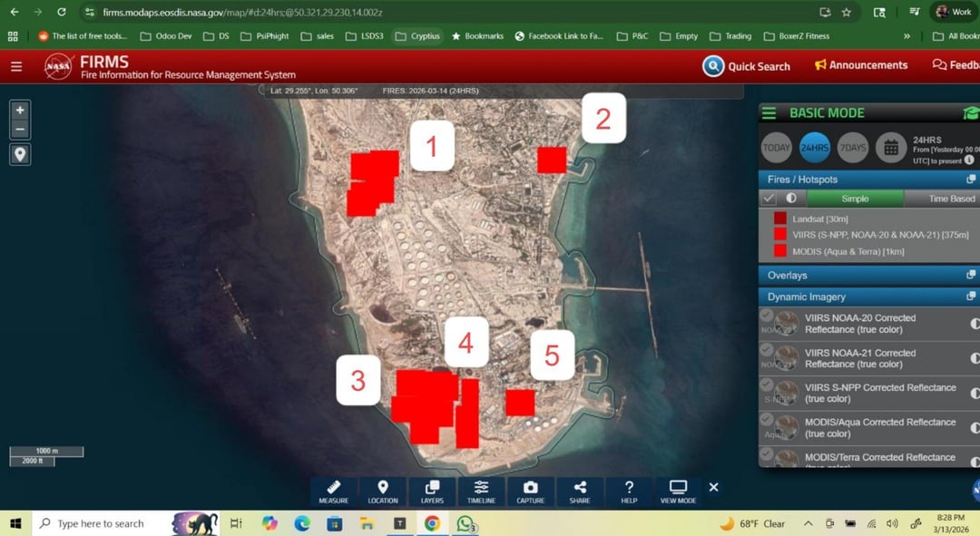
Task: Open the Measure tool
Action: pos(333,490)
